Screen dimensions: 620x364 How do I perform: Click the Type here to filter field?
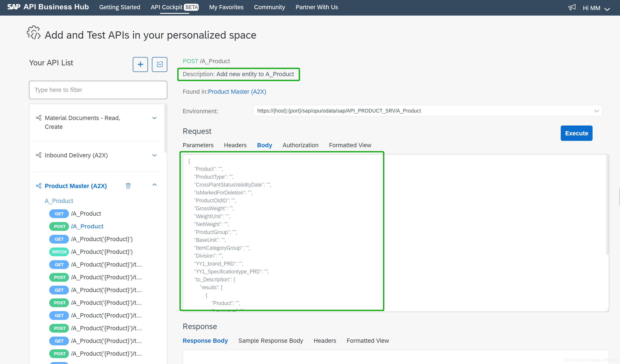98,90
